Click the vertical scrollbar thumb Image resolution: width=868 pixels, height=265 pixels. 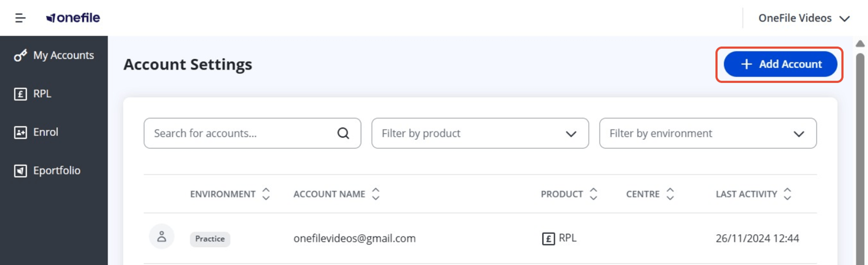pyautogui.click(x=860, y=159)
